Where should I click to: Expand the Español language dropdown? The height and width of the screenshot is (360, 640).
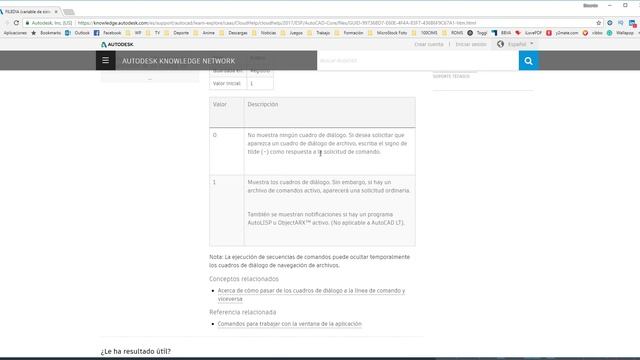520,44
